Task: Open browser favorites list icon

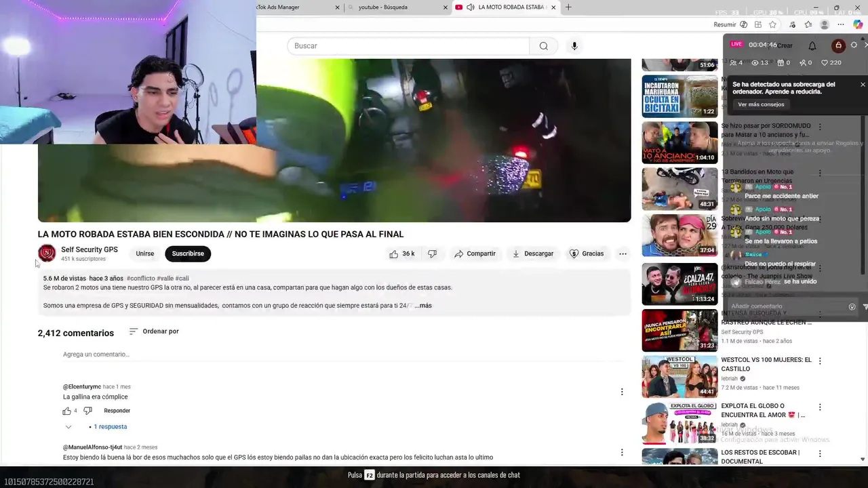Action: (x=808, y=24)
